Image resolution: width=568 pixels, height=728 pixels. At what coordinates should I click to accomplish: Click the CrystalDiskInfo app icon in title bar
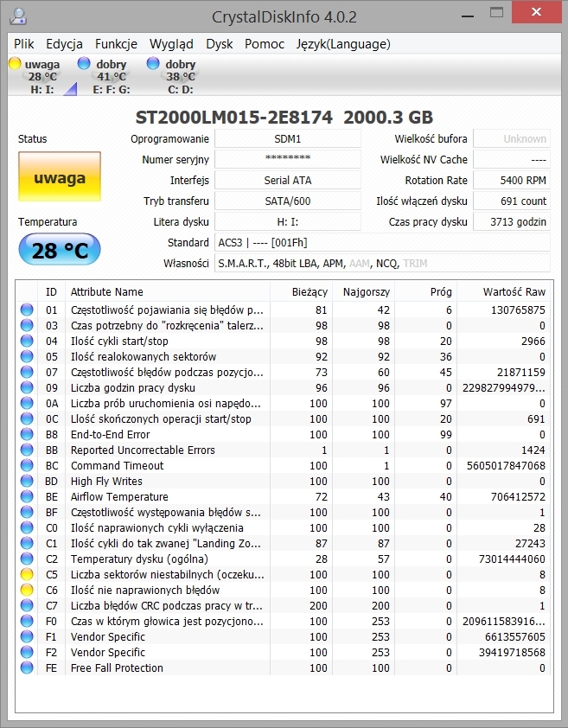point(18,16)
